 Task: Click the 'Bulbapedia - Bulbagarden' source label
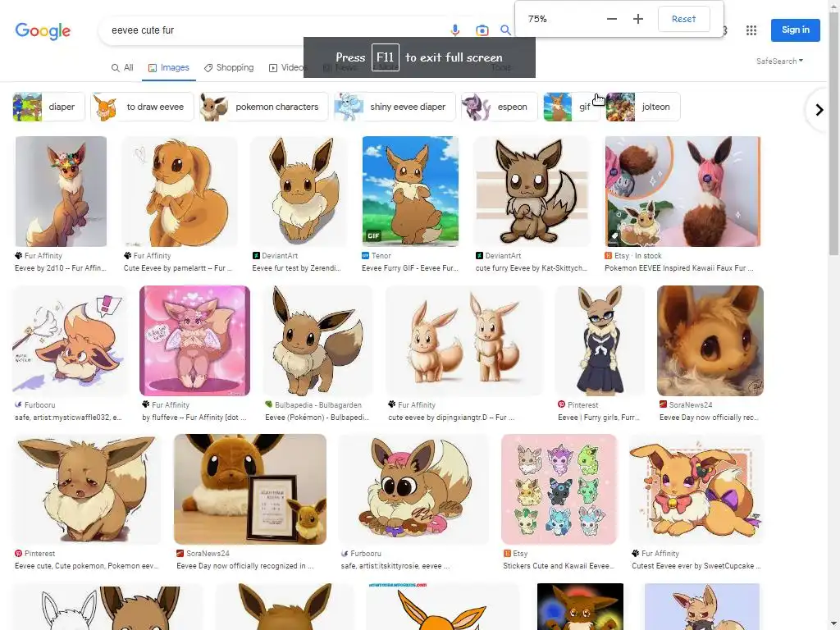click(318, 405)
